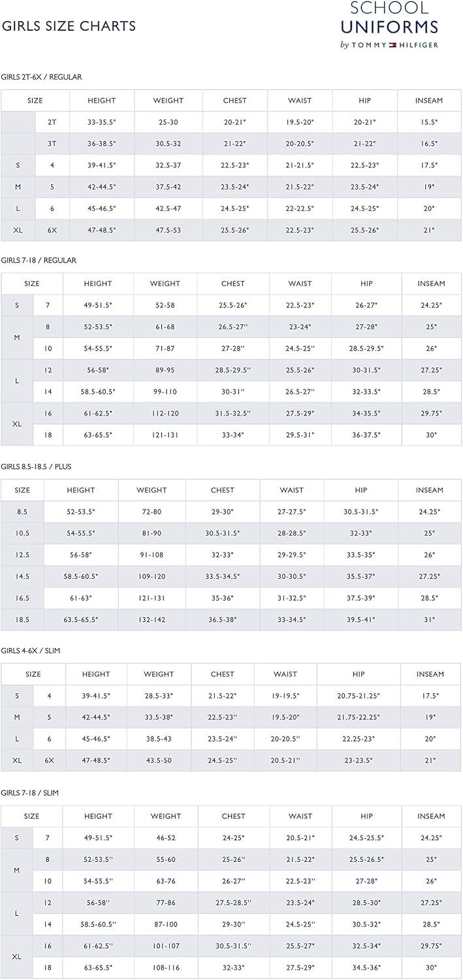Click weight value 108-116 in slim 7-18 chart
Screen dimensions: 463x980
click(x=166, y=968)
